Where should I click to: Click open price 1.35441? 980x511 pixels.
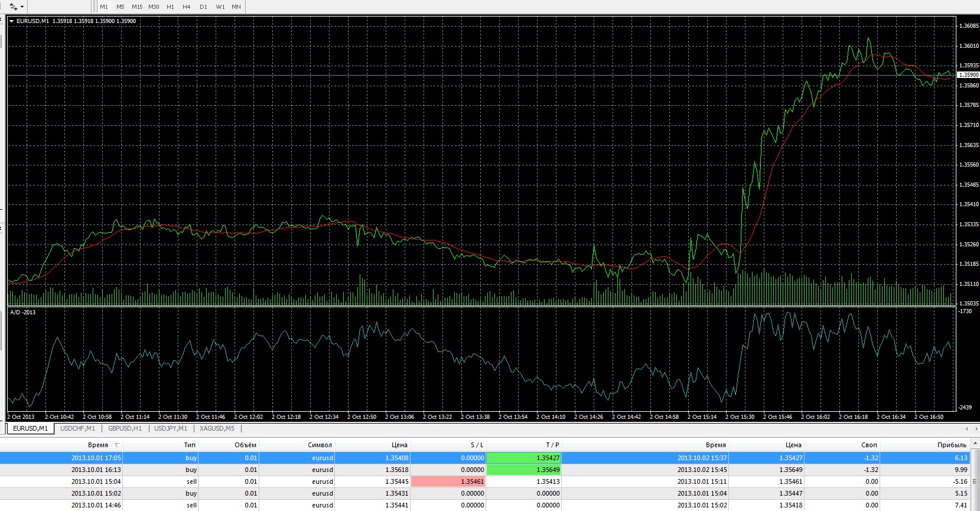397,505
